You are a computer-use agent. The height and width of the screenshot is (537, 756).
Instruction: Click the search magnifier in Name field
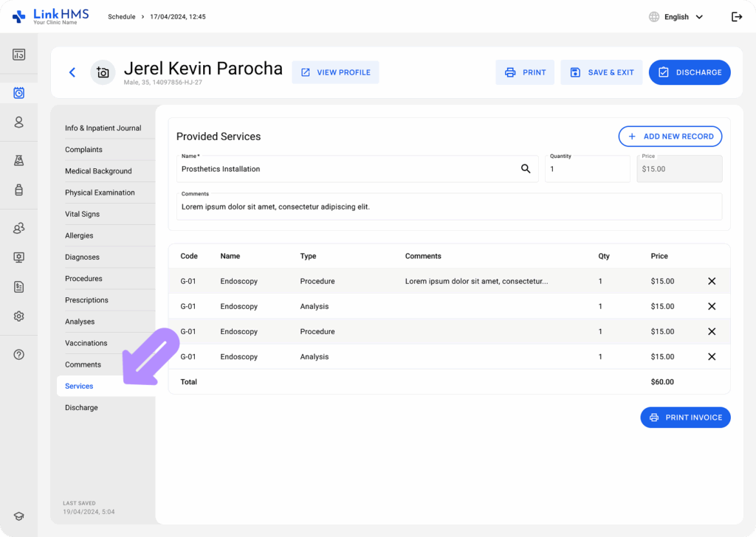coord(526,169)
